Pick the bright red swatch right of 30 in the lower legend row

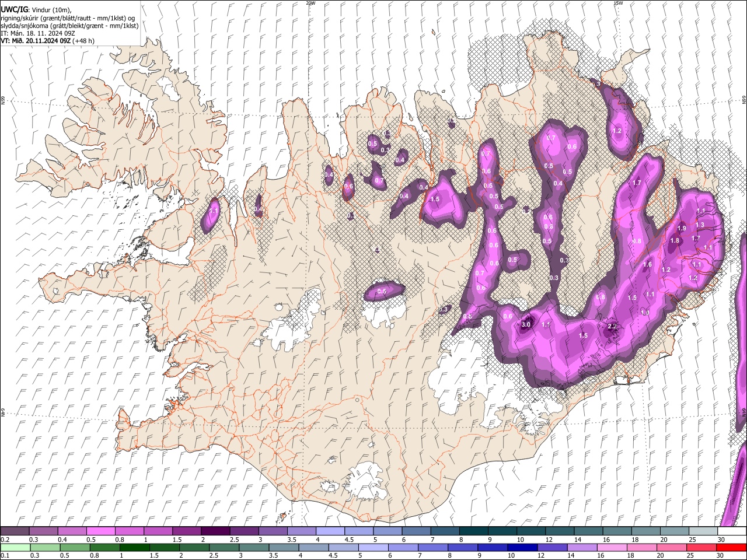point(731,547)
